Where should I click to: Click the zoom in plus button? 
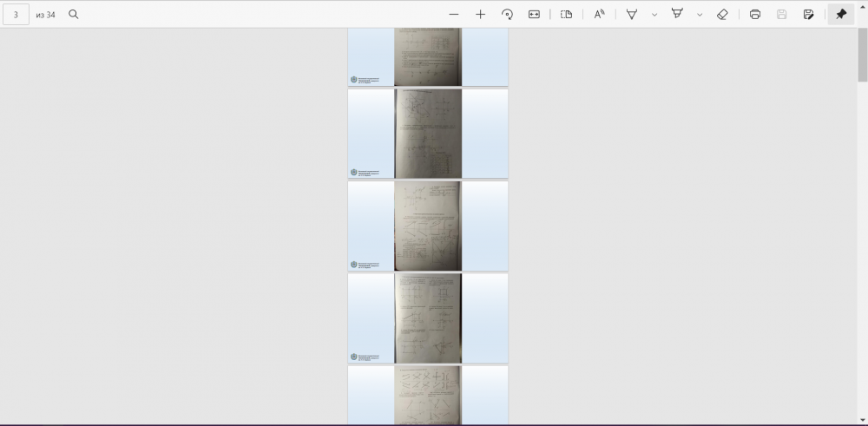point(480,14)
